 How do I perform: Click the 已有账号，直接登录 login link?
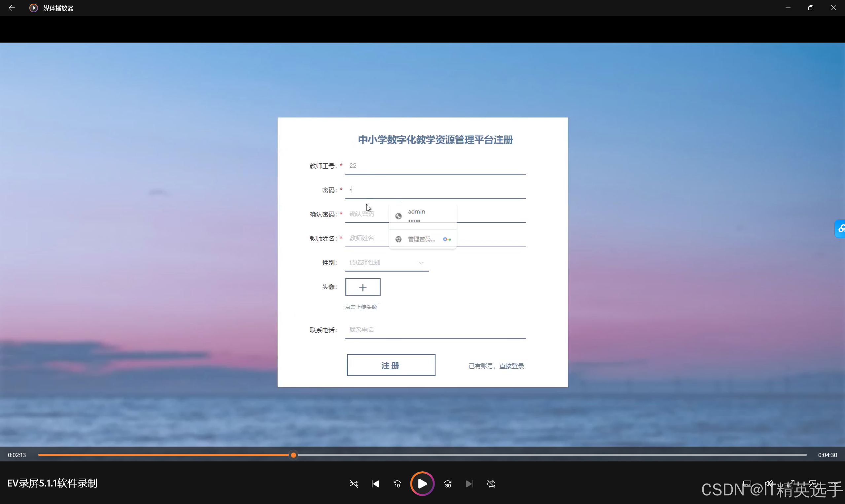pos(496,366)
